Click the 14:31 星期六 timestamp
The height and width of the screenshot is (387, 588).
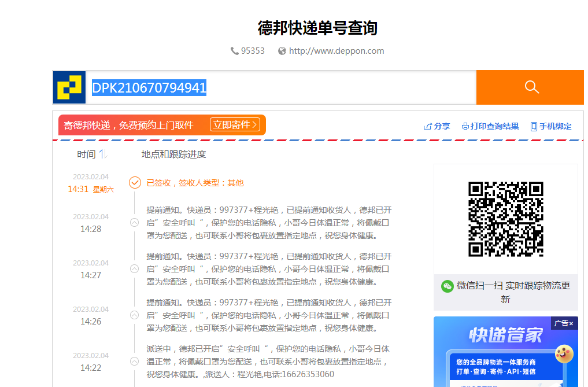point(91,189)
